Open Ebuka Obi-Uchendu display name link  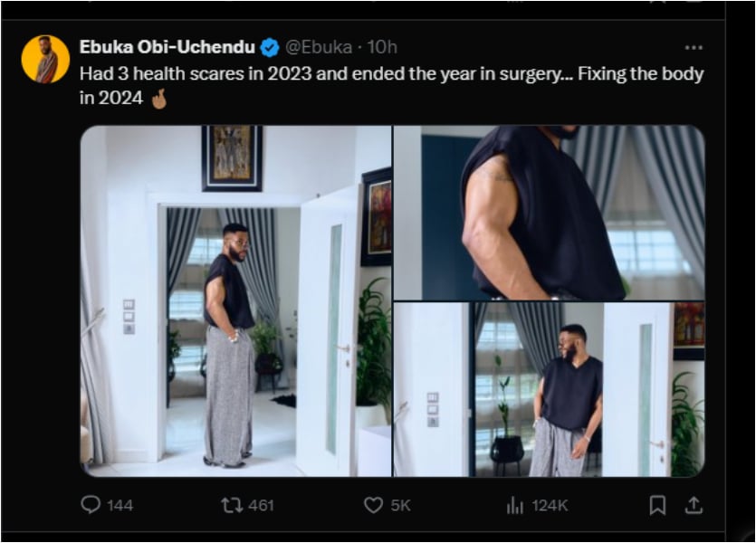tap(167, 47)
